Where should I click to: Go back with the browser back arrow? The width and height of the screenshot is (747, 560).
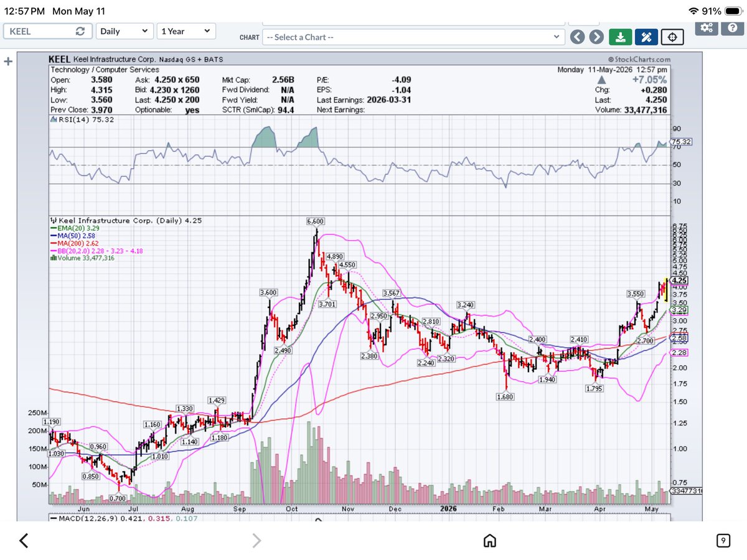point(24,541)
